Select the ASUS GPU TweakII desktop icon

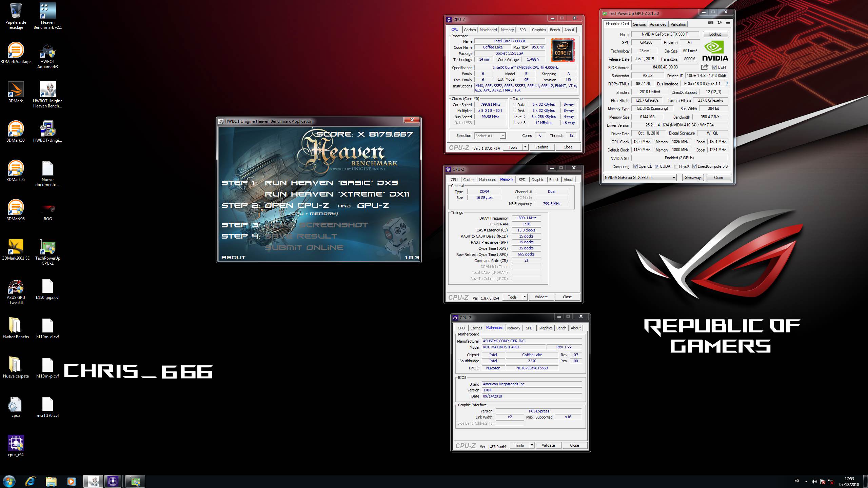(16, 291)
